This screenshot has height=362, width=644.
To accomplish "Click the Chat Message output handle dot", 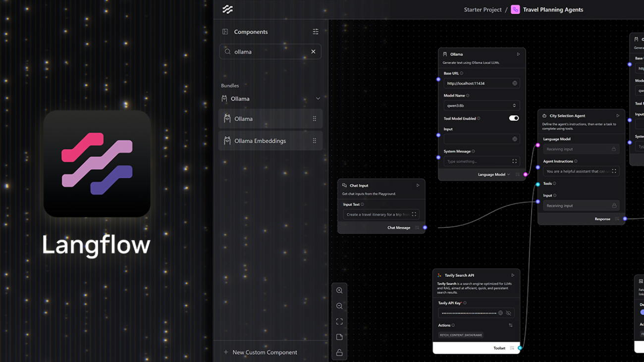I will tap(425, 228).
